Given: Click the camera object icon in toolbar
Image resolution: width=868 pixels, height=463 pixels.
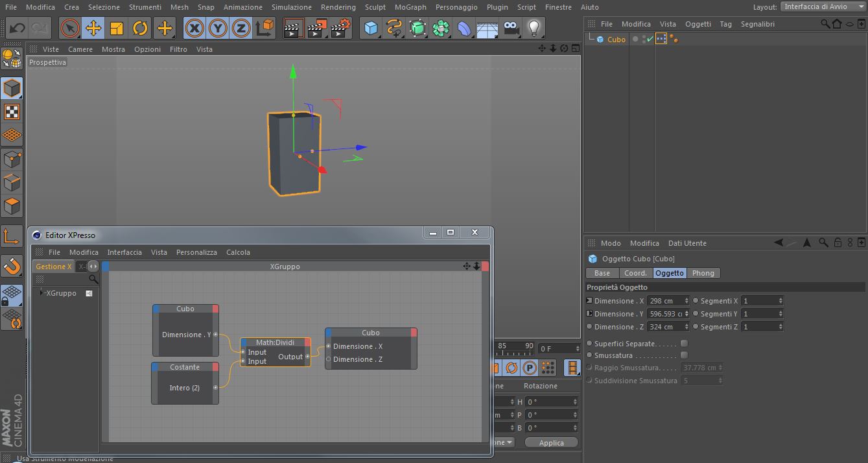Looking at the screenshot, I should pyautogui.click(x=511, y=29).
